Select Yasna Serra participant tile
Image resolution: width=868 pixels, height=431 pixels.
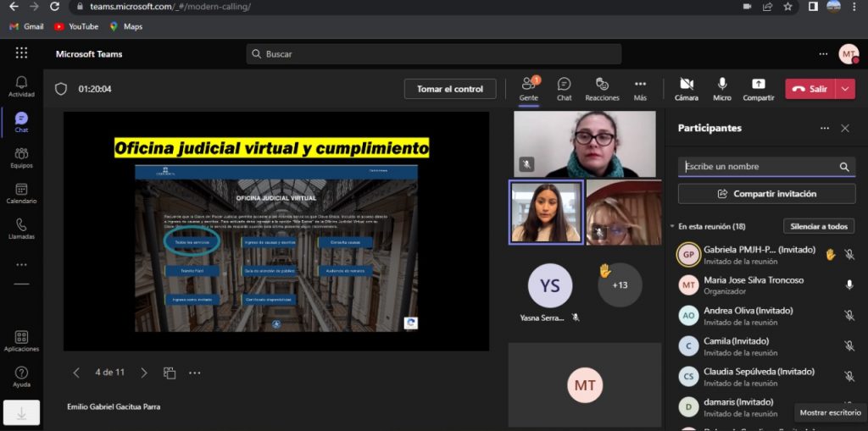click(549, 292)
